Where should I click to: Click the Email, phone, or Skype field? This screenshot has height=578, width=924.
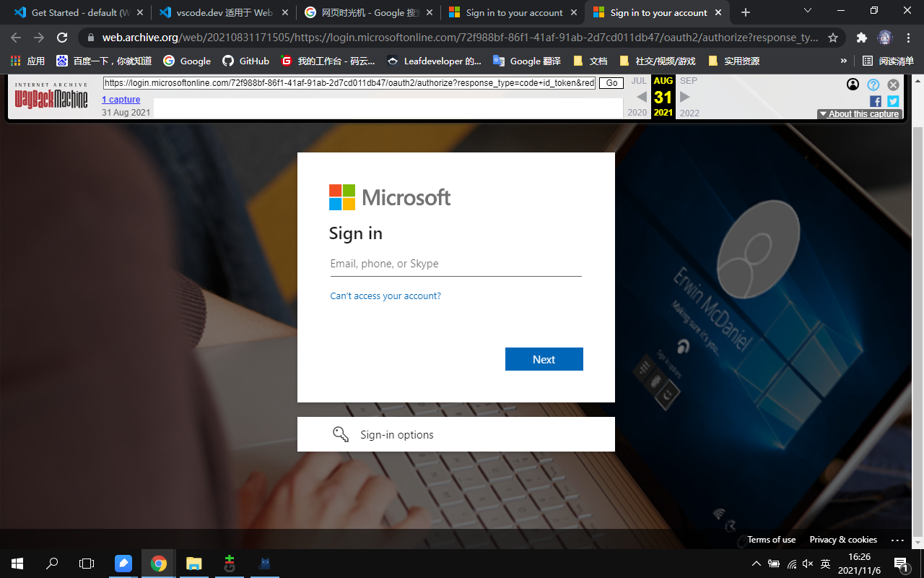click(456, 264)
